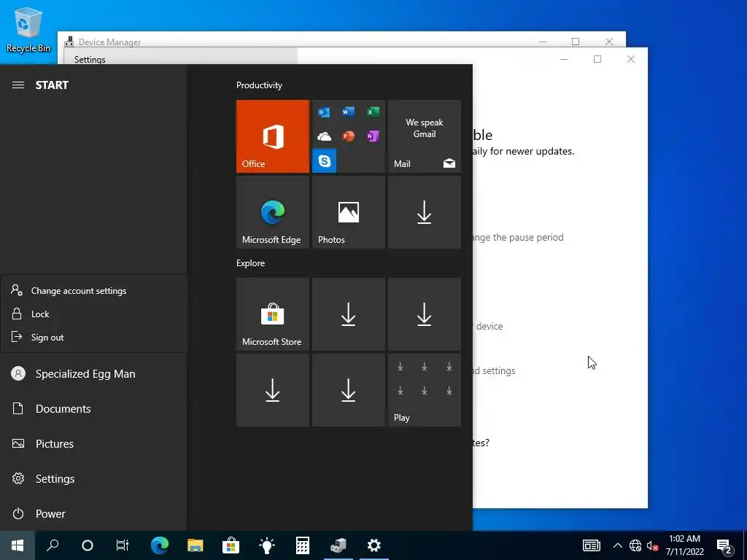Screen dimensions: 747x560
Task: Open the clock and date flyout
Action: coord(684,545)
